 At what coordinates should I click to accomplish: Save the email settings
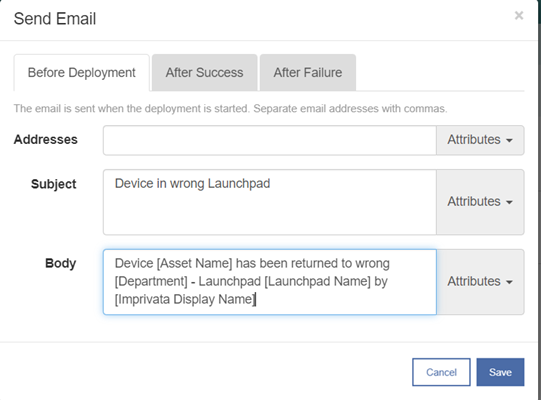pyautogui.click(x=500, y=372)
